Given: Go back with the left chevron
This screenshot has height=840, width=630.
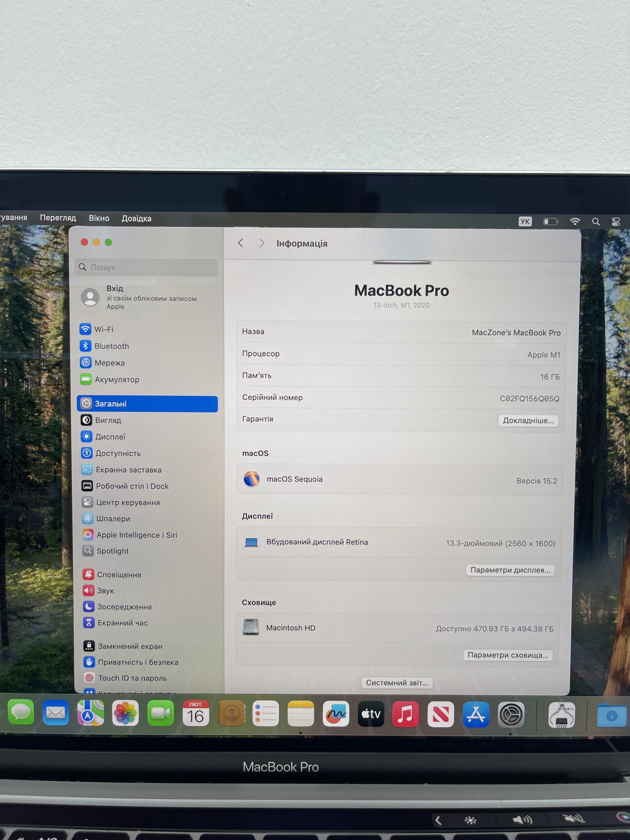Looking at the screenshot, I should 241,243.
